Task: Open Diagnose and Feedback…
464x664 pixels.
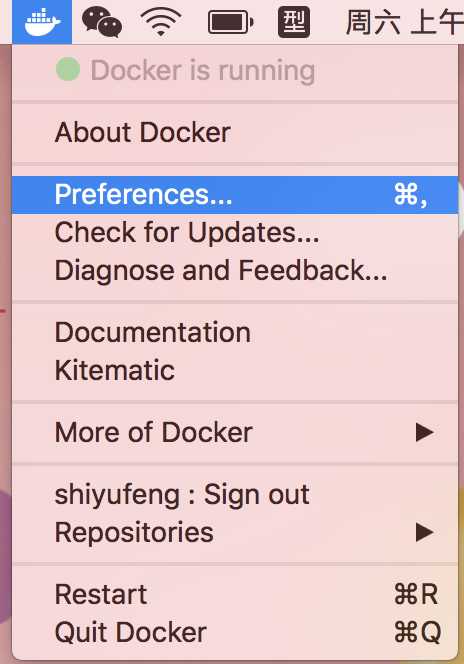Action: tap(235, 270)
